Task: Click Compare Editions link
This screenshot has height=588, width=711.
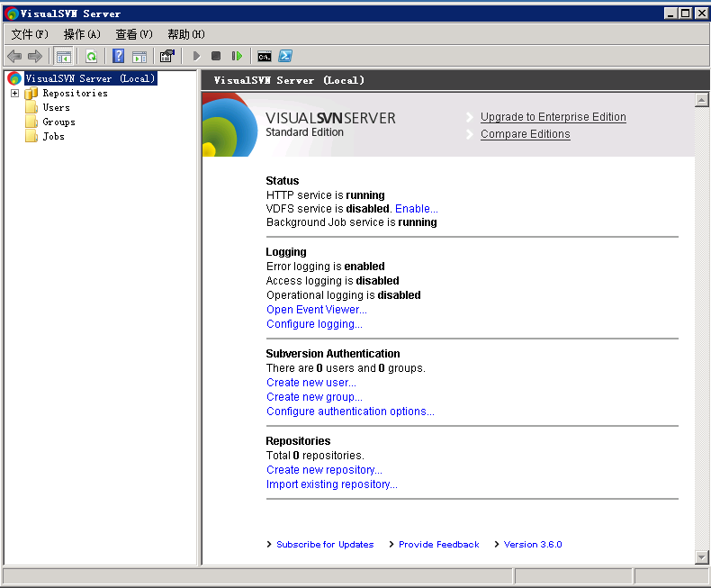Action: click(525, 134)
